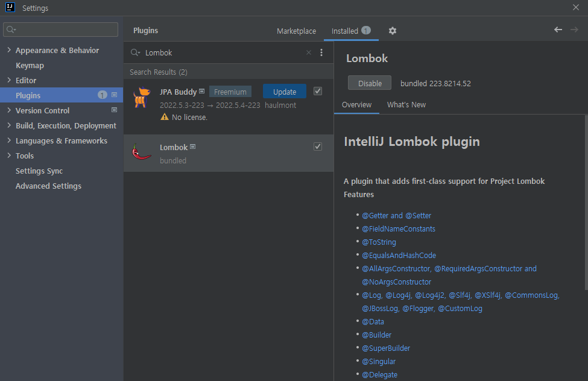The height and width of the screenshot is (381, 588).
Task: Click the project-level icon next to Version Control
Action: 115,110
